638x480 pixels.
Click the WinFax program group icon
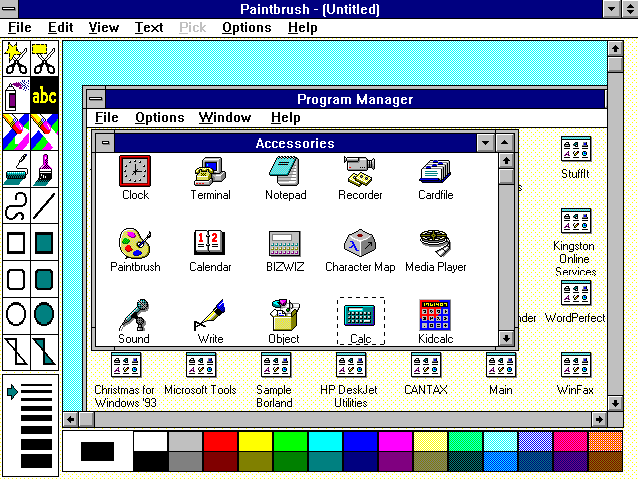576,365
